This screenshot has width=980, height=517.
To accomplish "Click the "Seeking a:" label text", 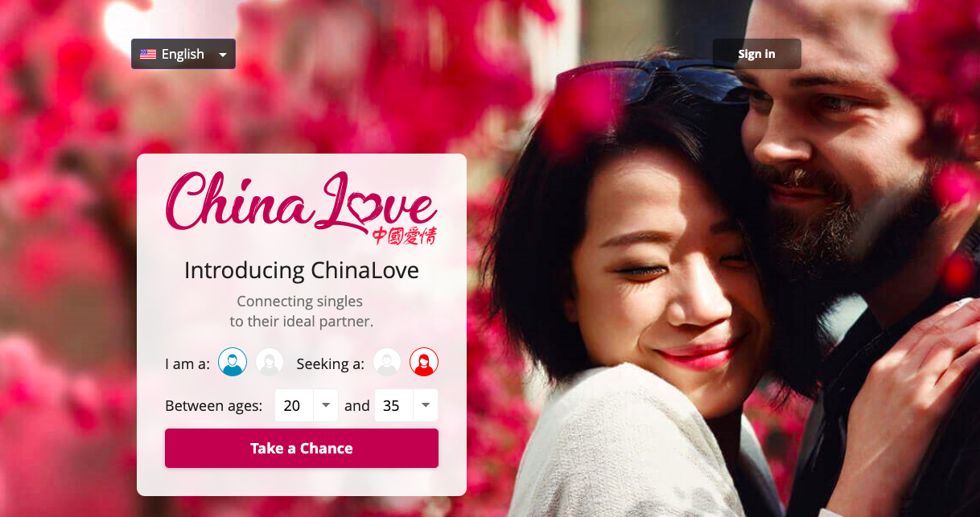I will pos(330,363).
